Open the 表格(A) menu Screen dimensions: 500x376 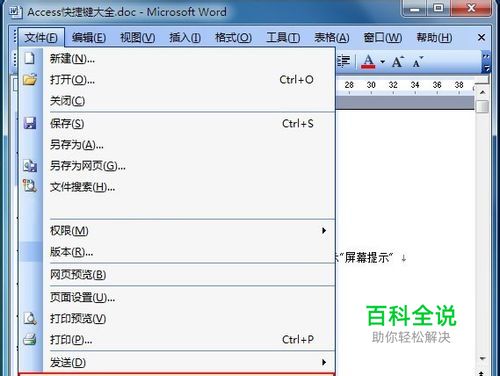[332, 38]
